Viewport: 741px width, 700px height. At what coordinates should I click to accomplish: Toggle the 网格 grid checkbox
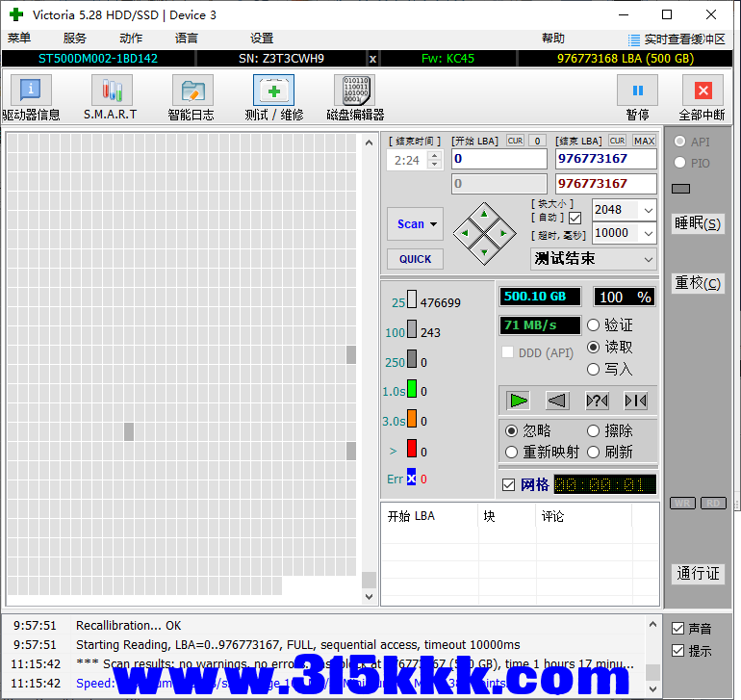[x=509, y=484]
